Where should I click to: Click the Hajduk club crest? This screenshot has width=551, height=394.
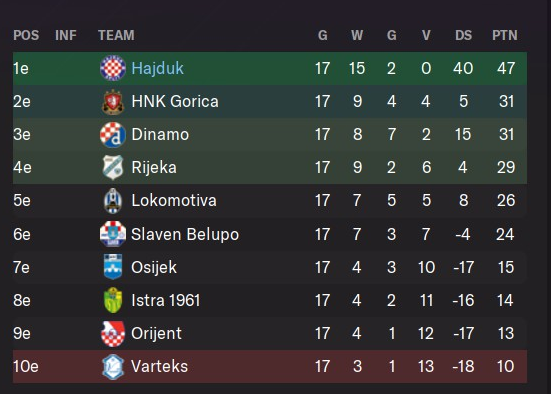point(113,68)
